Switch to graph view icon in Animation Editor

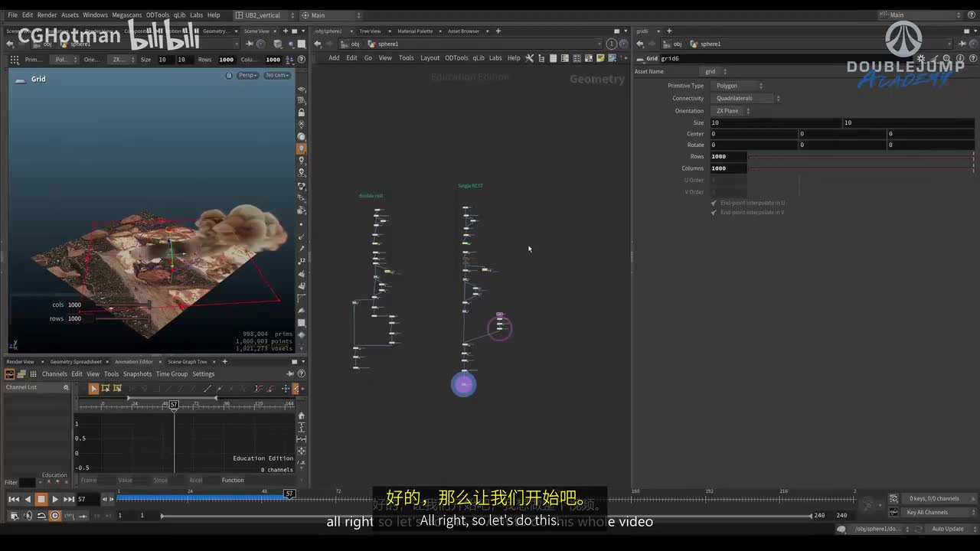10,374
